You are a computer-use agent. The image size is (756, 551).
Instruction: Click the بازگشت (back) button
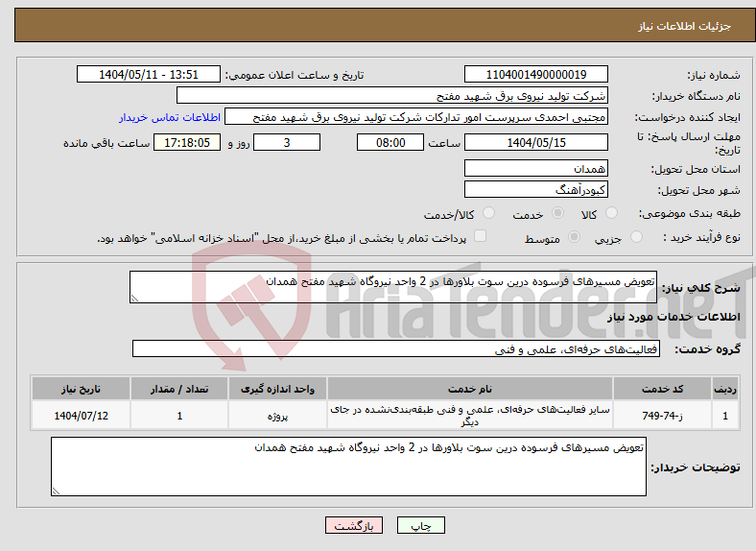354,525
